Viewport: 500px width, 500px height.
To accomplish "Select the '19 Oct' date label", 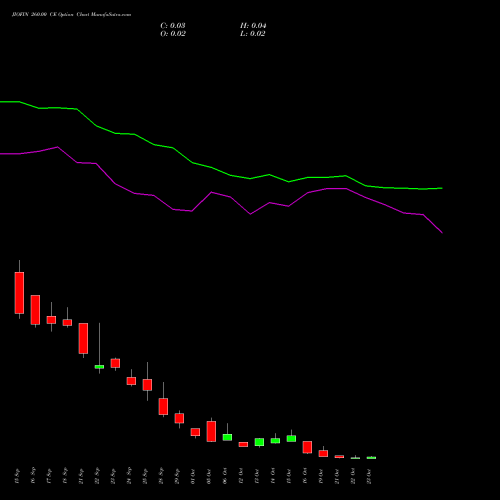I will 321,476.
